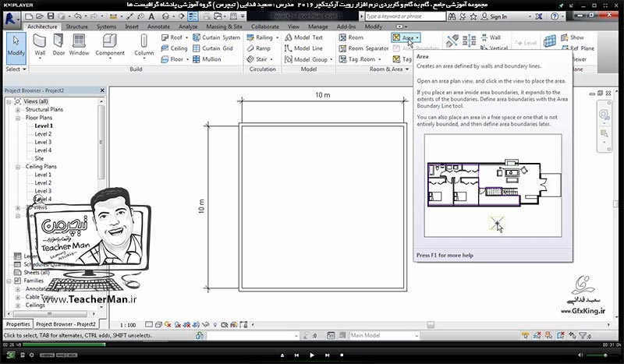Screen dimensions: 624x364
Task: Click the Room tool
Action: (351, 37)
